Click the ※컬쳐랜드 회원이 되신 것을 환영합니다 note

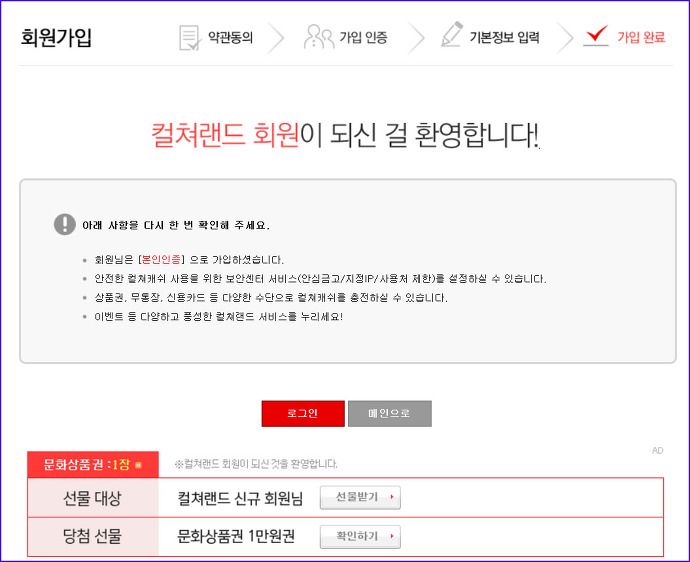(x=256, y=463)
